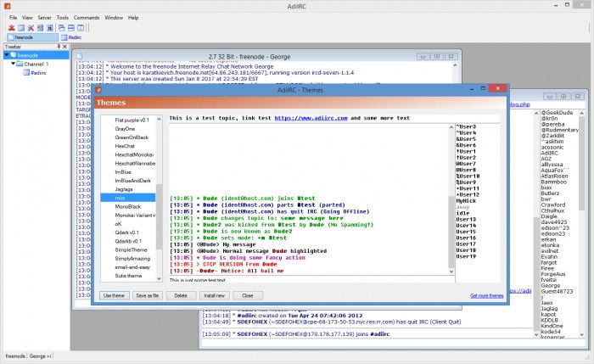The image size is (594, 364).
Task: Open the Window menu
Action: 114,18
